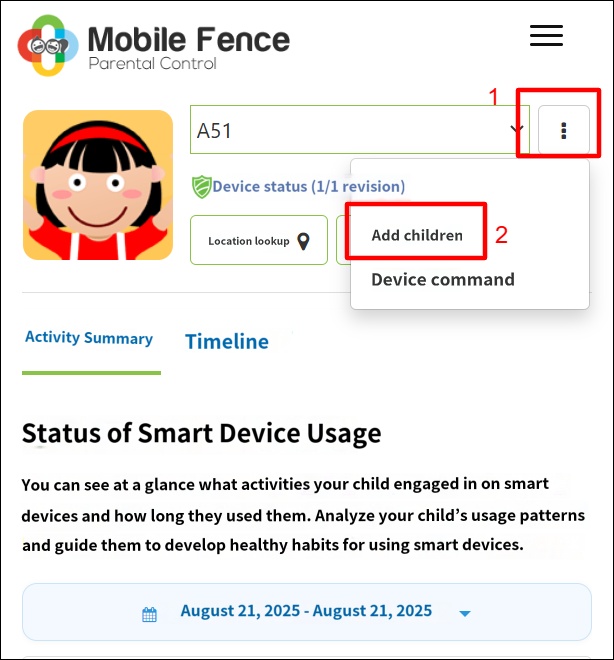The image size is (614, 660).
Task: Switch to the Activity Summary tab
Action: coord(89,338)
